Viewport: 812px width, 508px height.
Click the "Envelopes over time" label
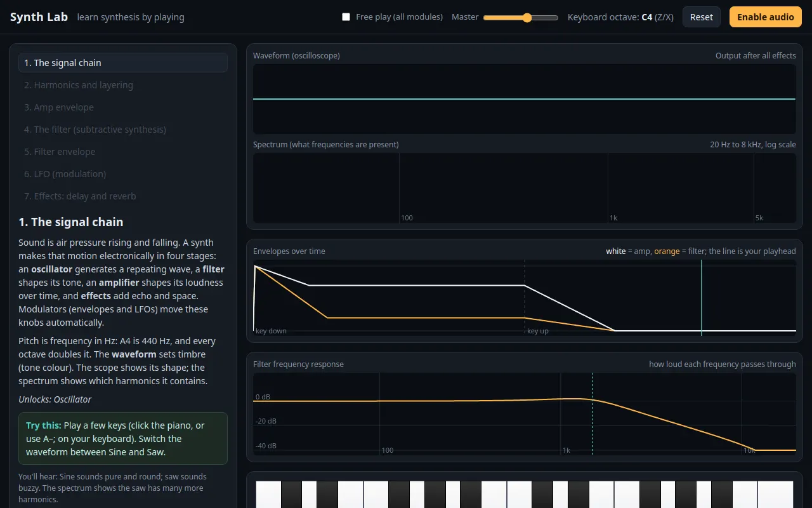click(289, 251)
